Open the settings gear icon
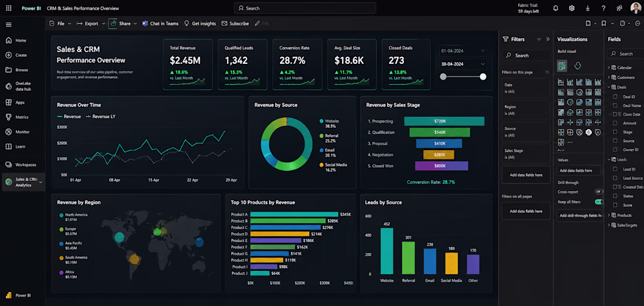The image size is (644, 306). tap(572, 8)
